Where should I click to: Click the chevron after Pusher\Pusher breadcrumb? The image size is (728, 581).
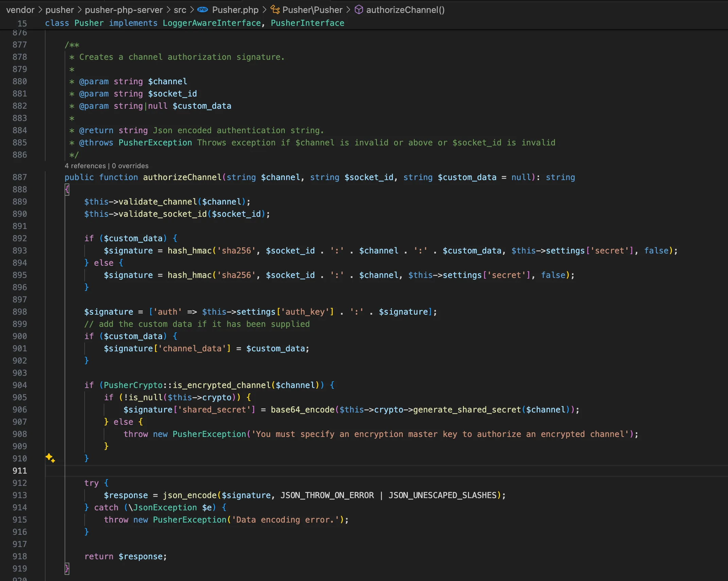[x=348, y=10]
